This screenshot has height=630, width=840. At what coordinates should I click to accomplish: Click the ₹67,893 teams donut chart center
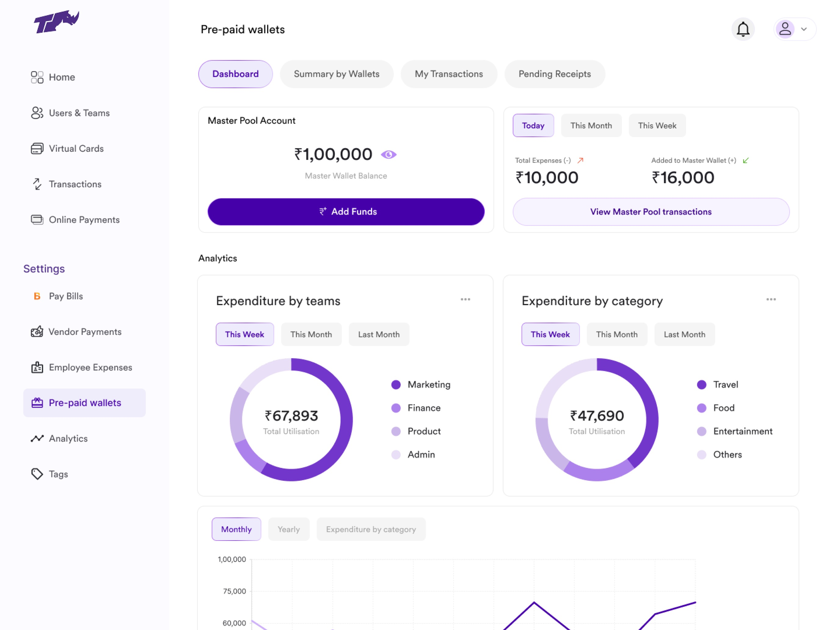(x=291, y=420)
